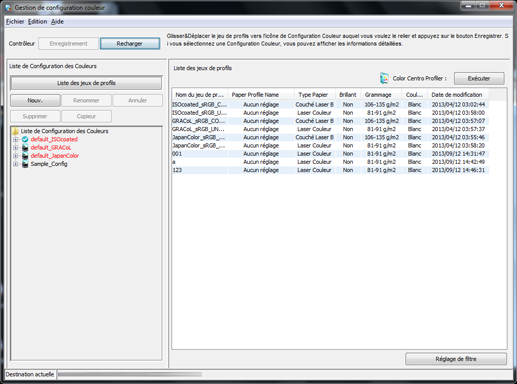Click the Nouv. button
The image size is (517, 384).
[35, 100]
